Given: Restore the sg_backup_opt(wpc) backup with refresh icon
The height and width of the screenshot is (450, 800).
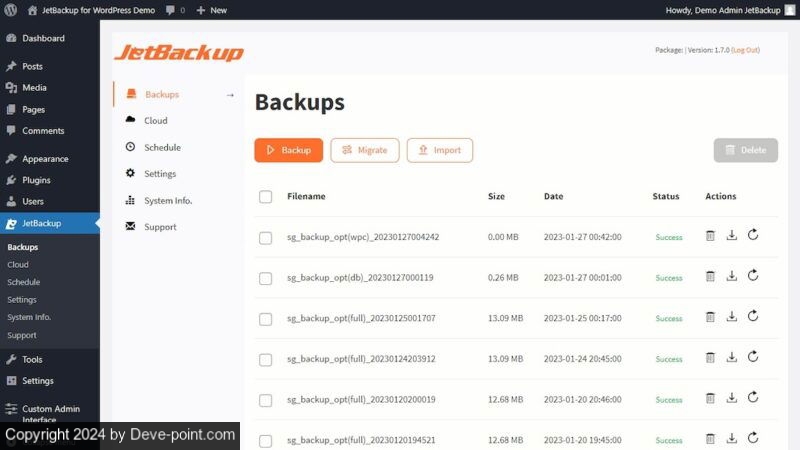Looking at the screenshot, I should [x=753, y=235].
